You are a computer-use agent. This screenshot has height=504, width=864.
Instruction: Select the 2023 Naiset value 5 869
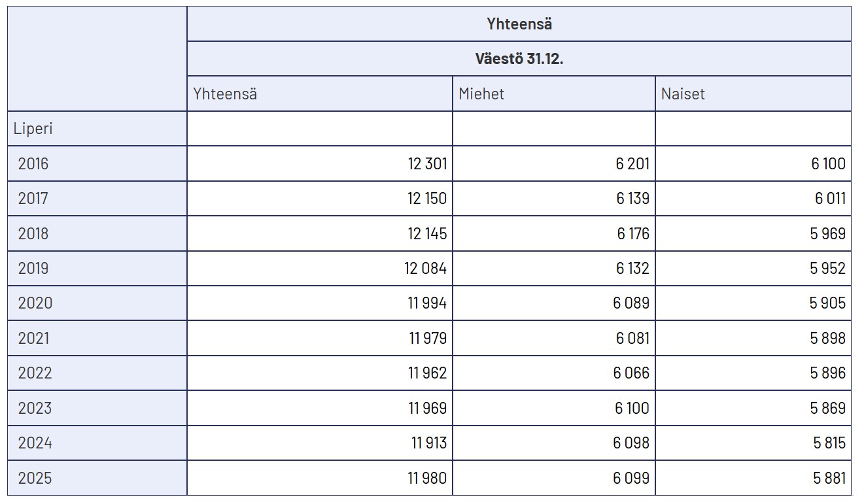click(x=827, y=408)
